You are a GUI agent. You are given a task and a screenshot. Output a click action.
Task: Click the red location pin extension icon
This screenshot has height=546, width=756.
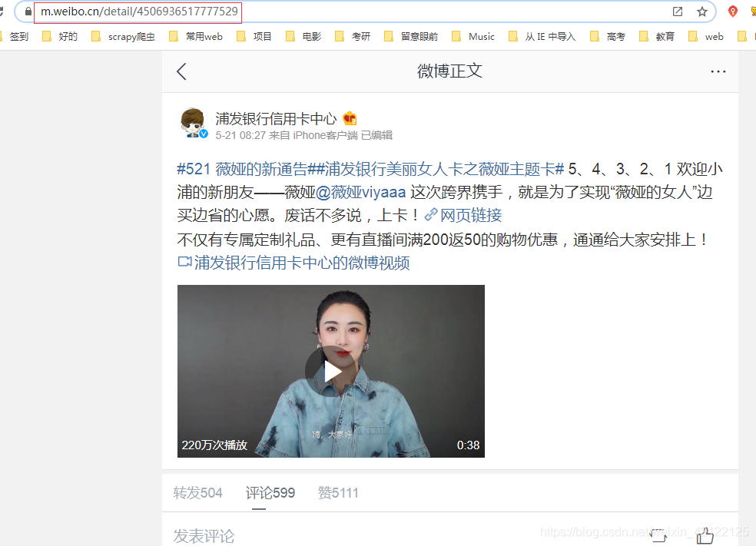pos(731,12)
